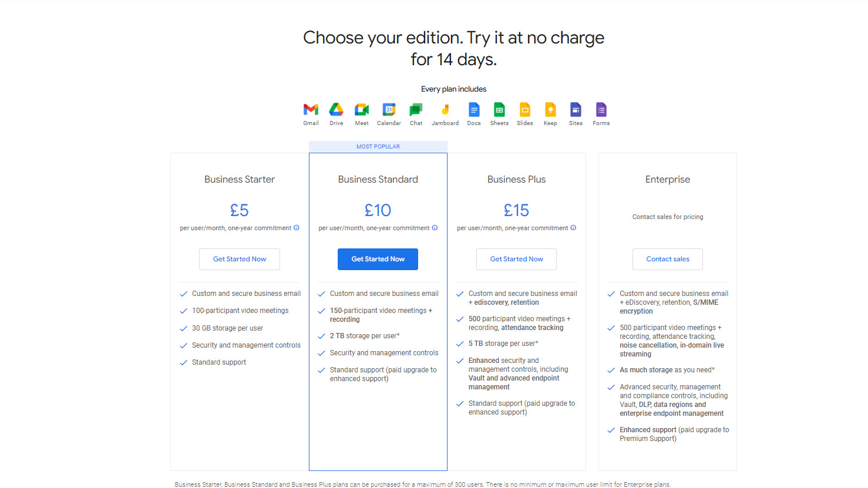Open Business Standard pricing info tooltip
Screen dimensions: 868x488
[435, 228]
